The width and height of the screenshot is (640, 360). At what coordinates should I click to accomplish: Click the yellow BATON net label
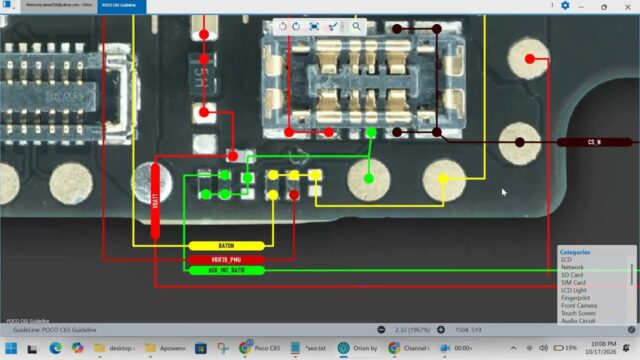[x=227, y=246]
